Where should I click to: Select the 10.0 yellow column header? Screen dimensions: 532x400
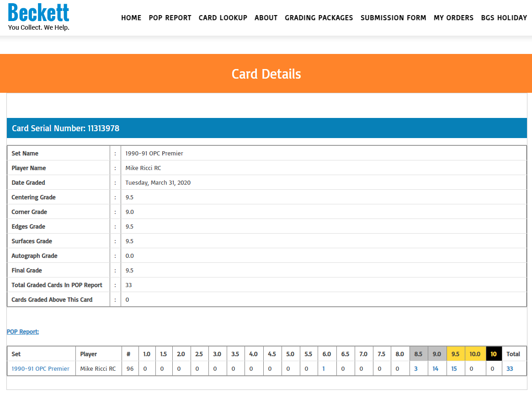click(x=475, y=354)
